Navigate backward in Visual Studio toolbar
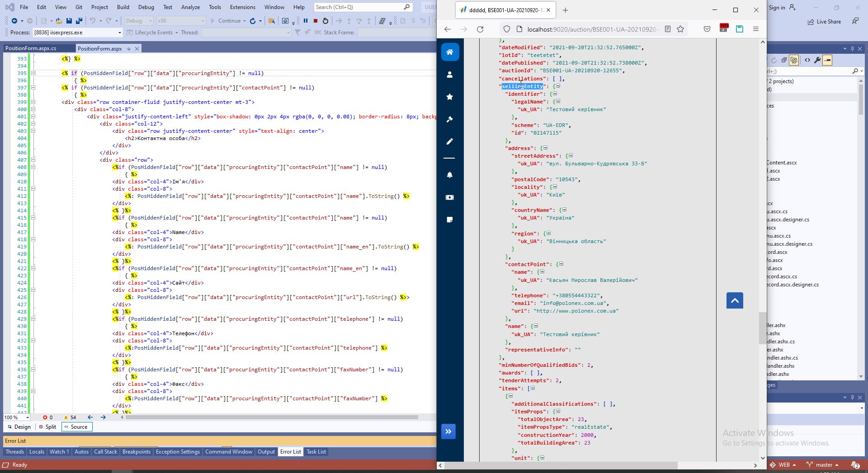The image size is (868, 473). coord(14,21)
